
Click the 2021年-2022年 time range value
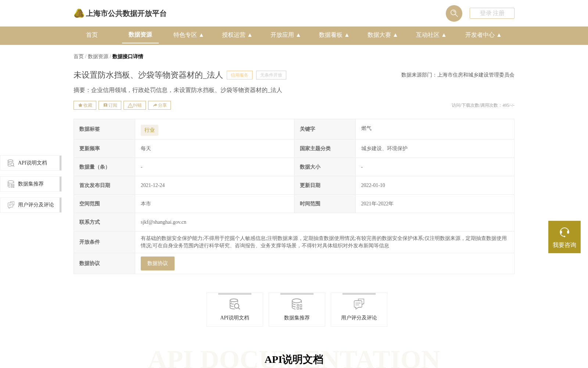(377, 204)
